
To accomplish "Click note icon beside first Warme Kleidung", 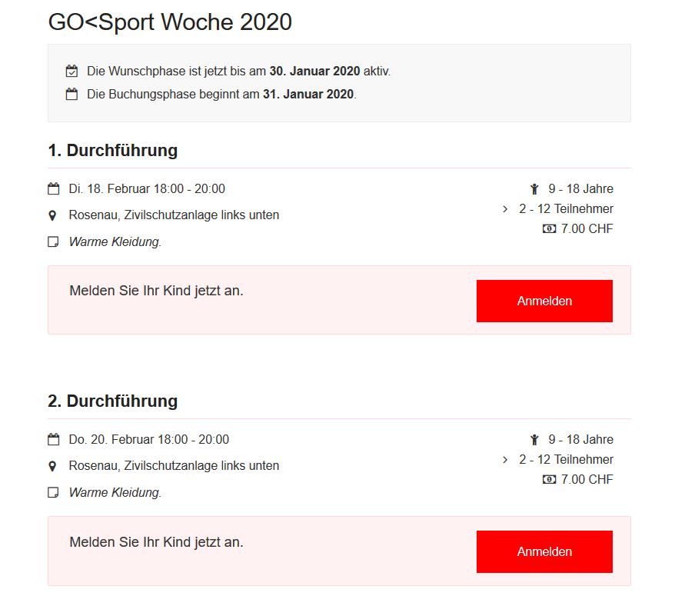I will click(x=53, y=241).
